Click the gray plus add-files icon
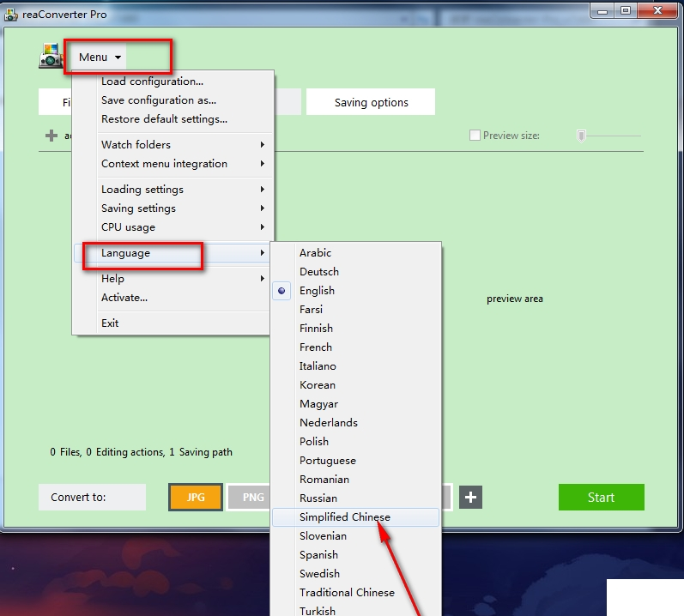 pos(51,136)
